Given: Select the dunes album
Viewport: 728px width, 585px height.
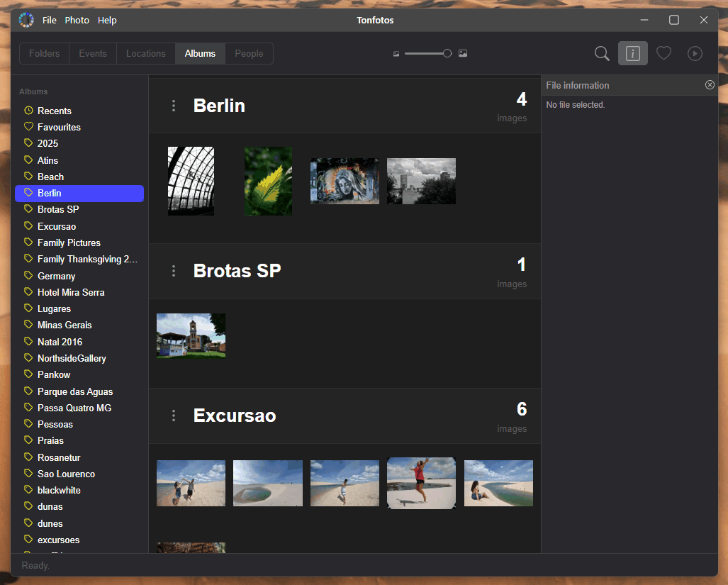Looking at the screenshot, I should (x=79, y=523).
